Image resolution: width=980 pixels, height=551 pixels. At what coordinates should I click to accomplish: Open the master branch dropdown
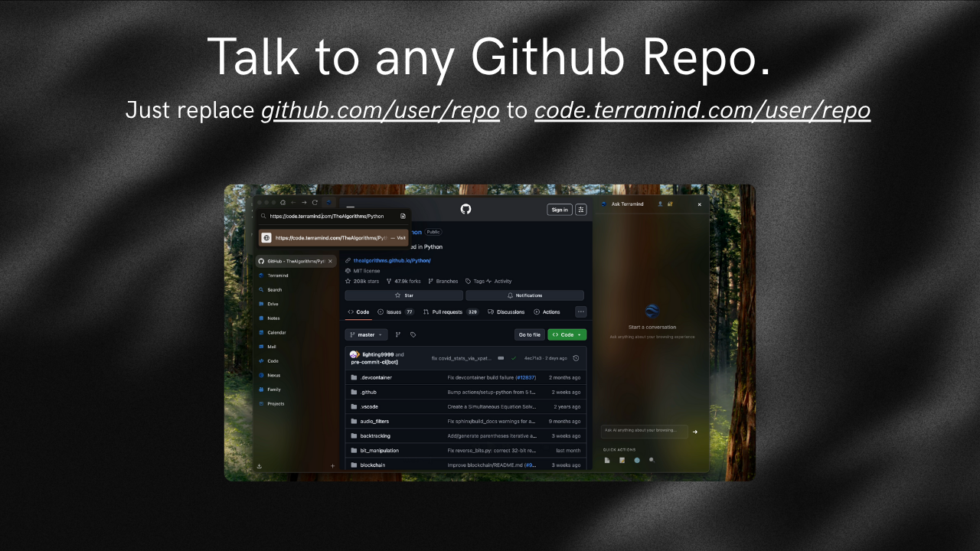pos(365,334)
